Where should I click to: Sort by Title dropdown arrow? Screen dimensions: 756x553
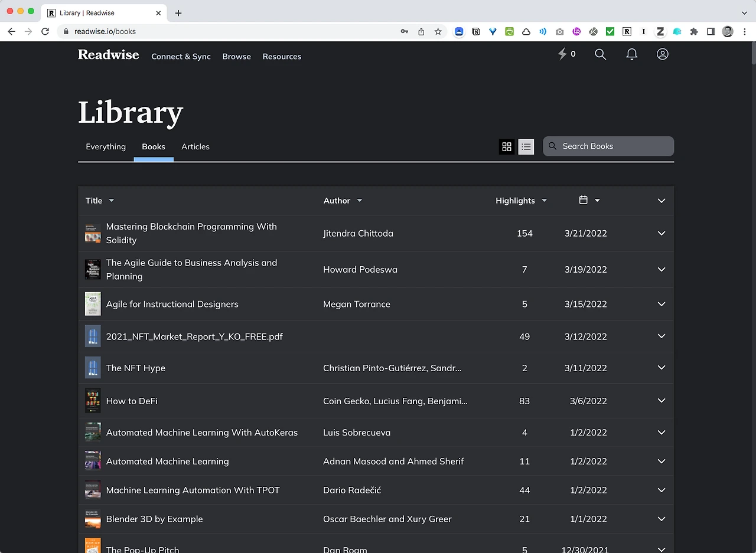coord(111,201)
